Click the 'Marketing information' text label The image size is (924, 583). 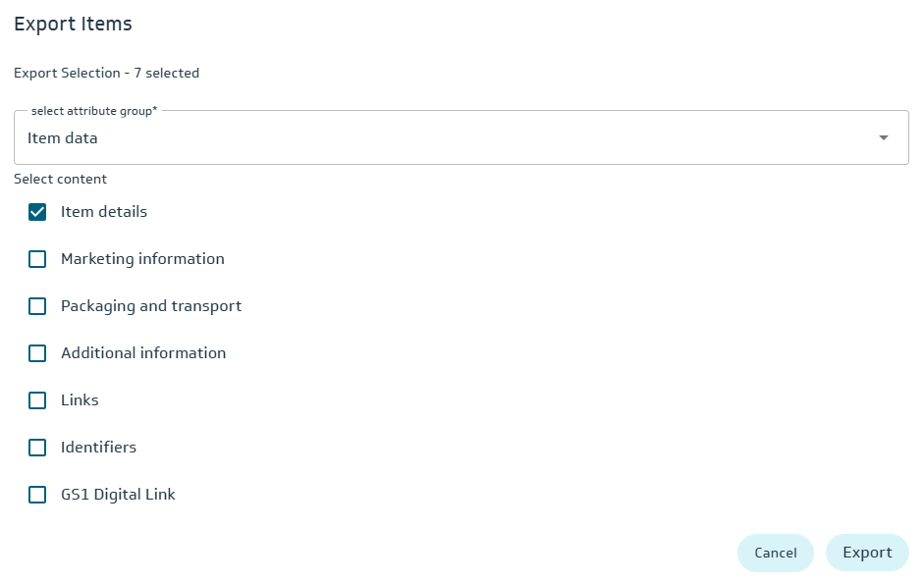142,259
